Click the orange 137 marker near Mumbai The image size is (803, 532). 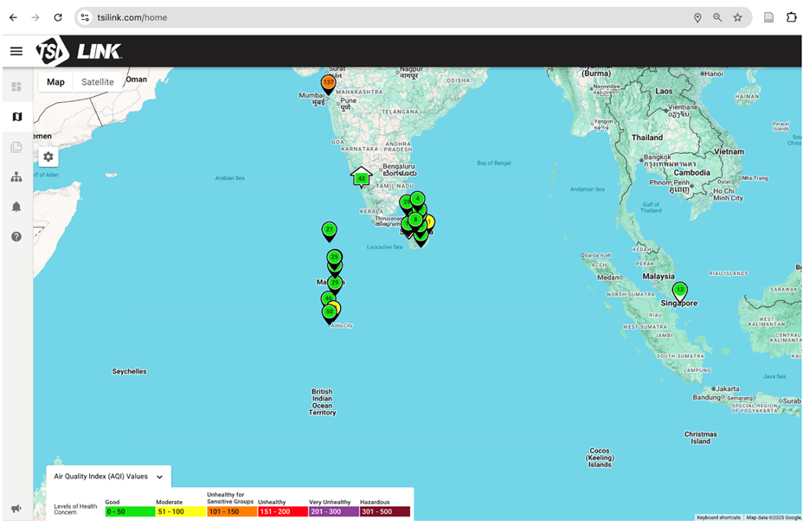pyautogui.click(x=328, y=83)
